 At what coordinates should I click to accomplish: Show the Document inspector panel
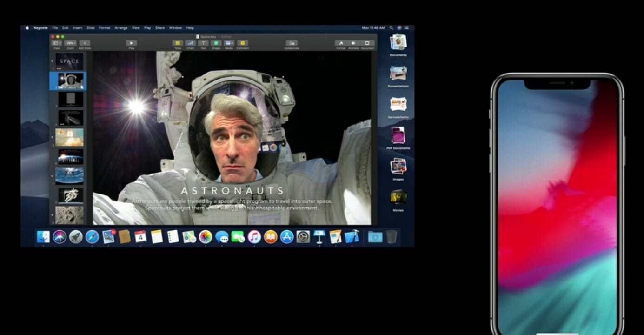pyautogui.click(x=367, y=43)
